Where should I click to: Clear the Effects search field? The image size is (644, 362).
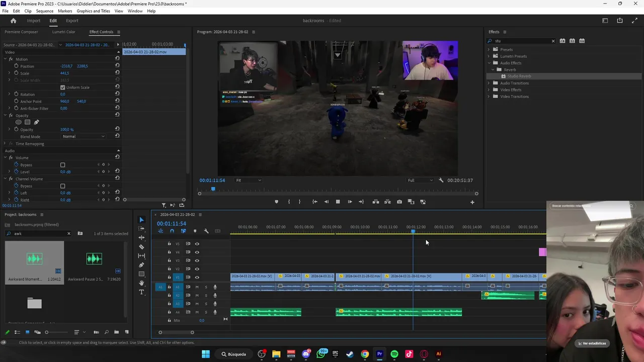click(553, 41)
